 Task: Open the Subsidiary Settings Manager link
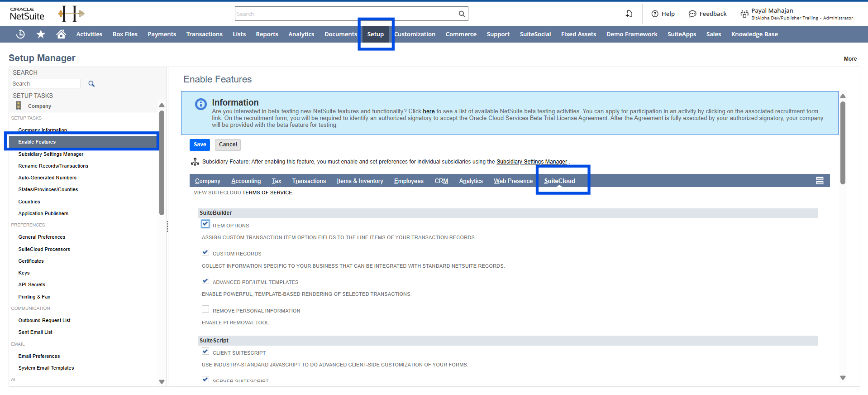[x=532, y=162]
